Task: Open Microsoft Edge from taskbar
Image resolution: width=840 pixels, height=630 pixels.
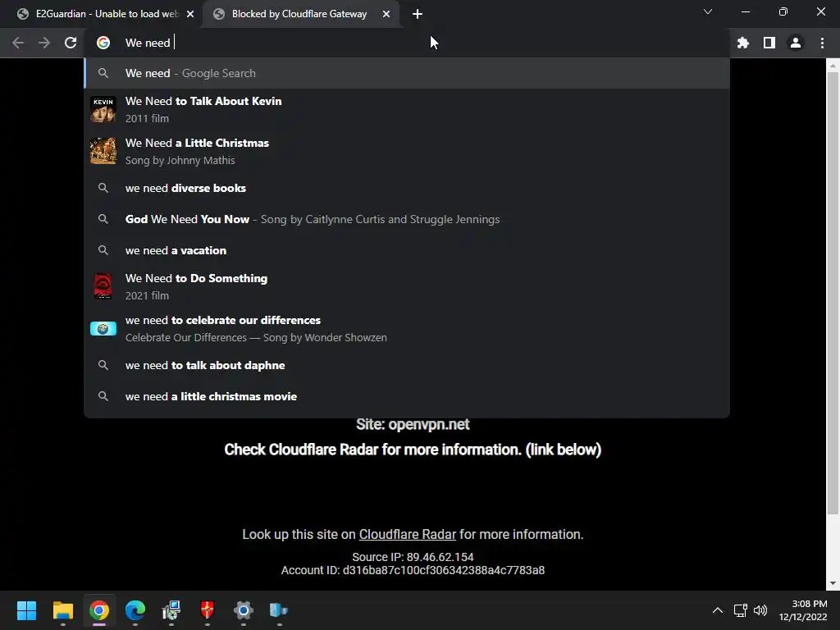Action: pyautogui.click(x=135, y=610)
